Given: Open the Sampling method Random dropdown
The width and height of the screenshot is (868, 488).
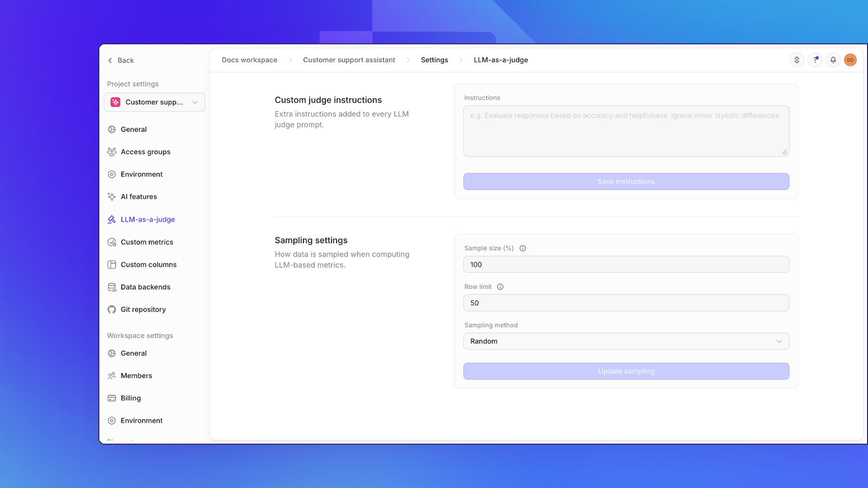Looking at the screenshot, I should pos(626,341).
